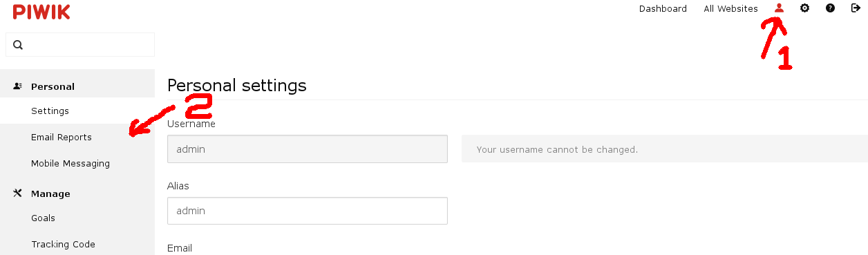
Task: Collapse the Manage sidebar section header
Action: click(x=77, y=193)
